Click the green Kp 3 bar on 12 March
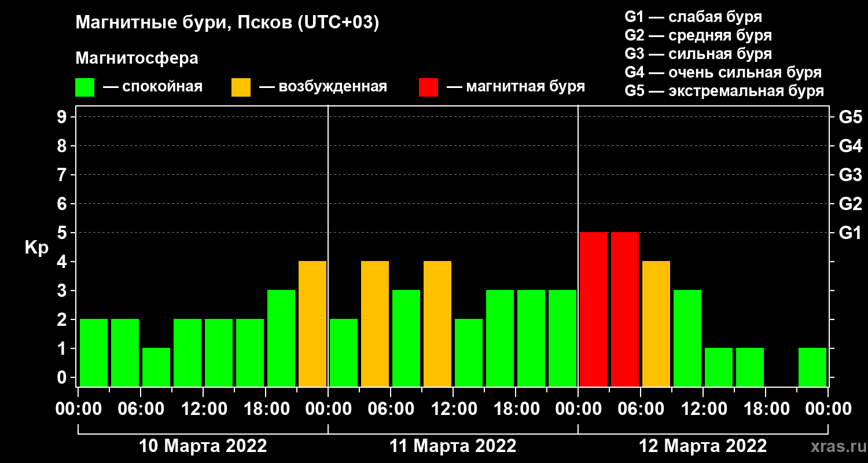 click(x=687, y=338)
